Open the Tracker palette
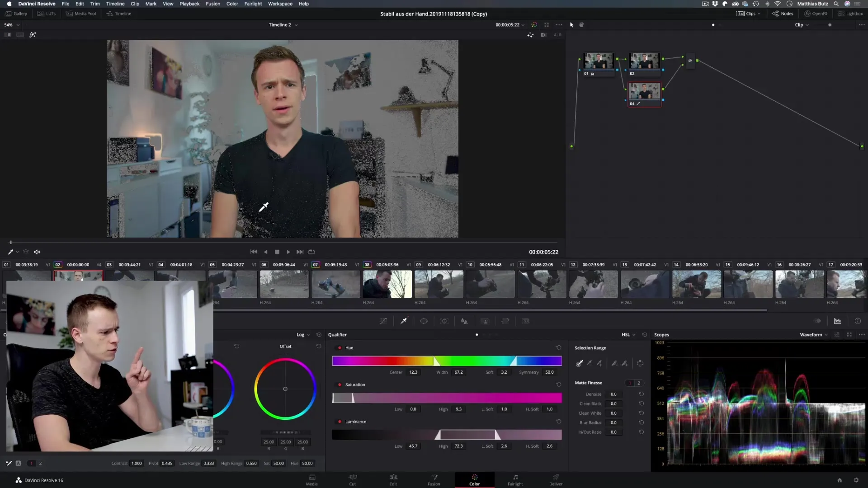Viewport: 868px width, 488px height. click(x=444, y=321)
